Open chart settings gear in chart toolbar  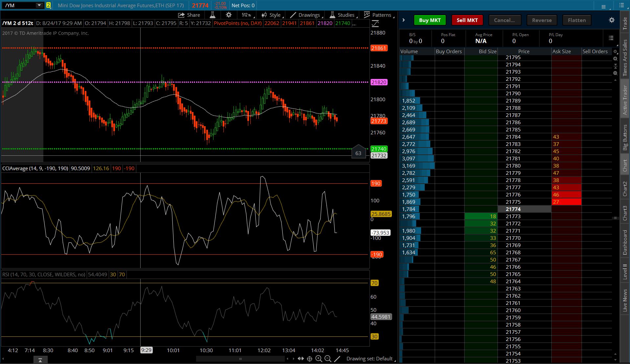229,15
